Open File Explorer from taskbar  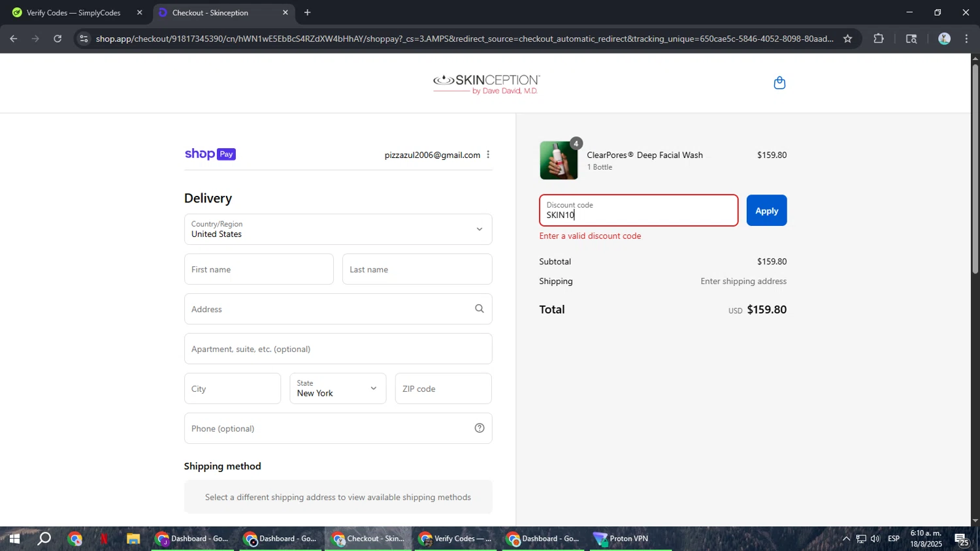(x=133, y=539)
